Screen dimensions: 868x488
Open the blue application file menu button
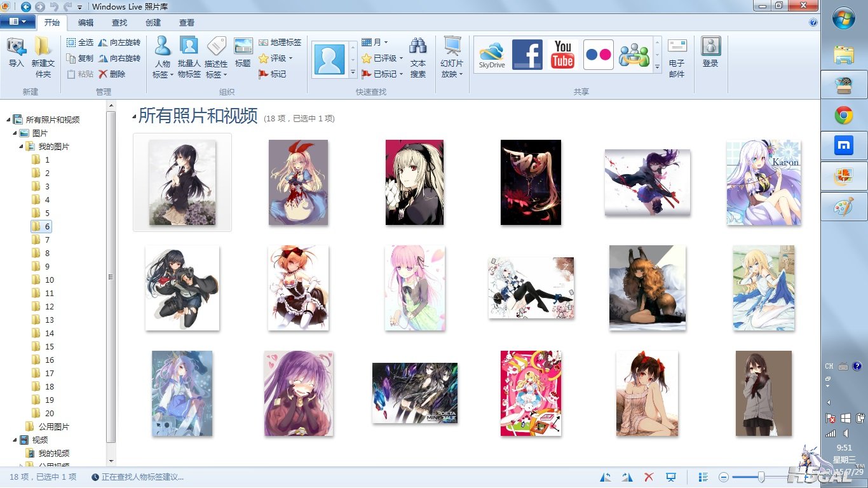[x=18, y=22]
